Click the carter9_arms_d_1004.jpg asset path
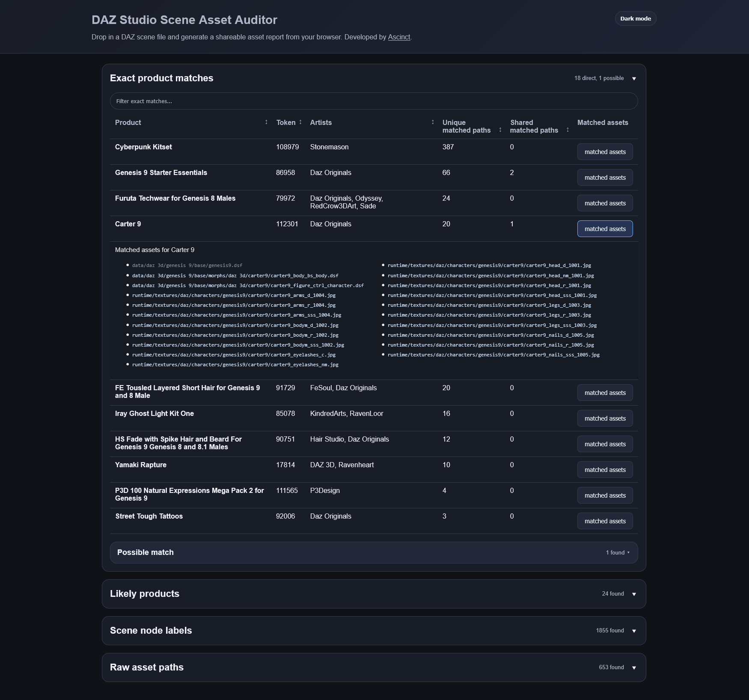Image resolution: width=749 pixels, height=700 pixels. (x=234, y=295)
